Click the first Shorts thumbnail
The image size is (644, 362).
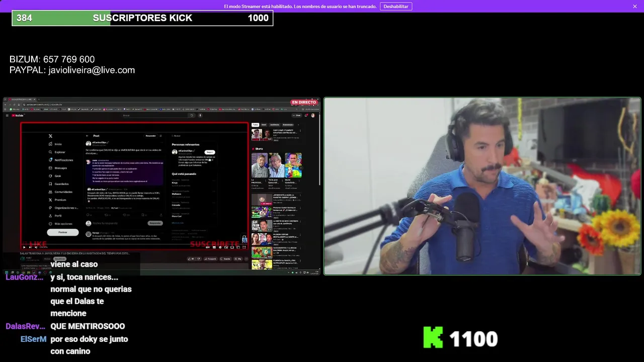tap(260, 165)
